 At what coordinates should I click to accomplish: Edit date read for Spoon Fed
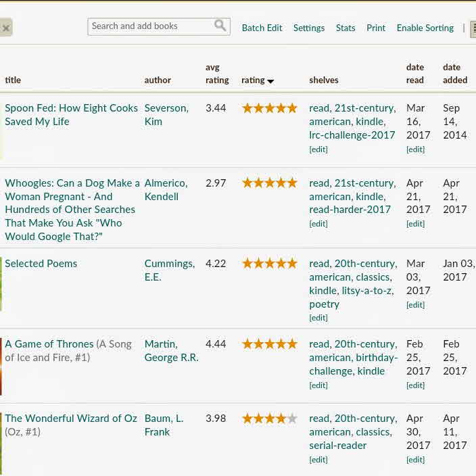[415, 149]
